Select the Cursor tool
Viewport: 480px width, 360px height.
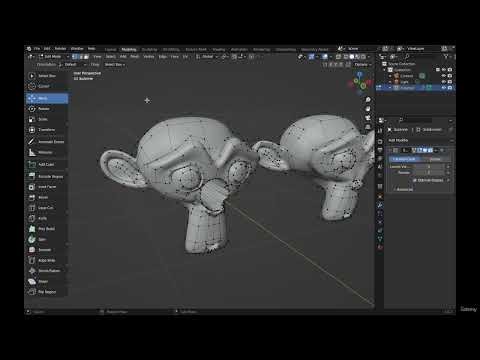pyautogui.click(x=47, y=86)
